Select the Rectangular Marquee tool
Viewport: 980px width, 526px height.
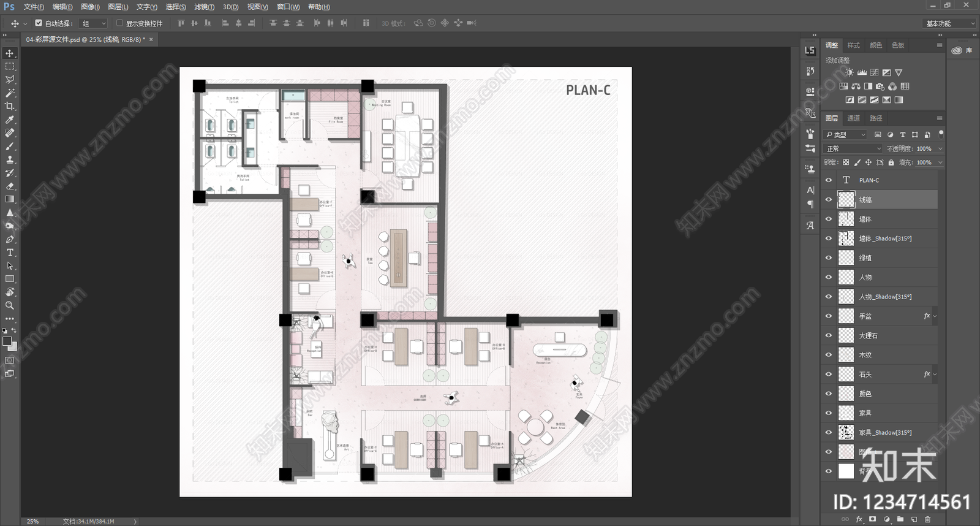(10, 66)
